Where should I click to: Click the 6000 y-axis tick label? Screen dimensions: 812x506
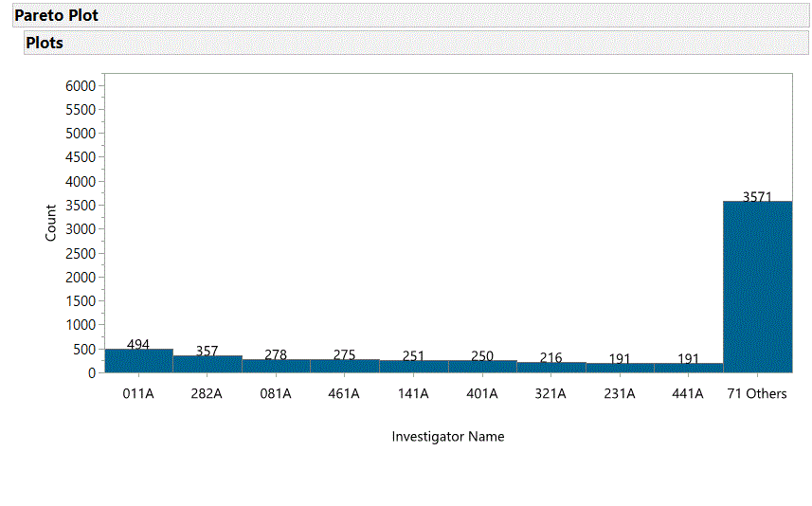81,86
